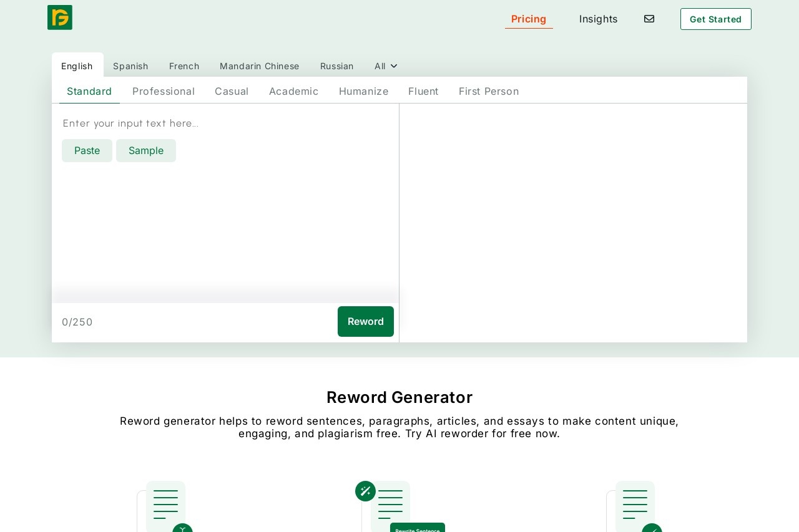Switch to the French language tab
Image resolution: width=799 pixels, height=532 pixels.
pyautogui.click(x=184, y=65)
